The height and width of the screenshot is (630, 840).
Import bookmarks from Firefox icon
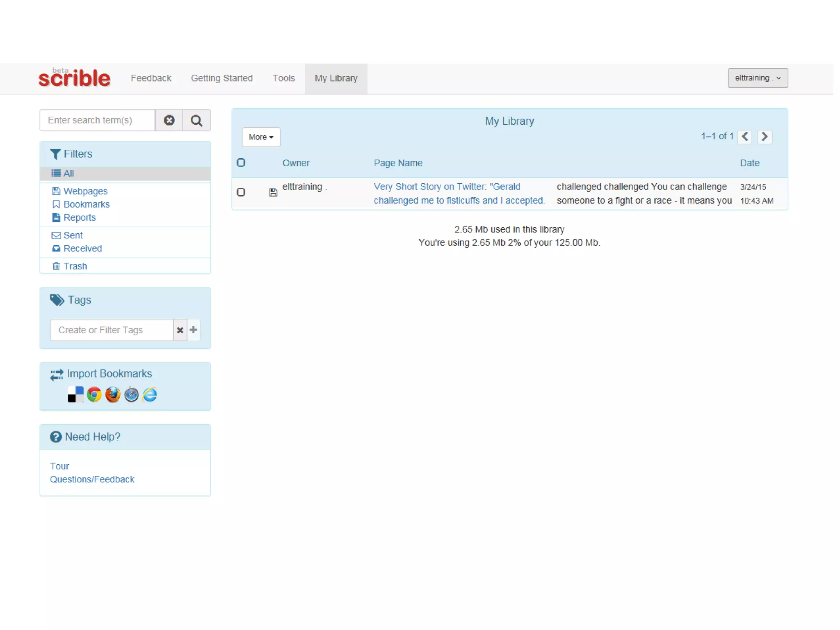[x=112, y=395]
